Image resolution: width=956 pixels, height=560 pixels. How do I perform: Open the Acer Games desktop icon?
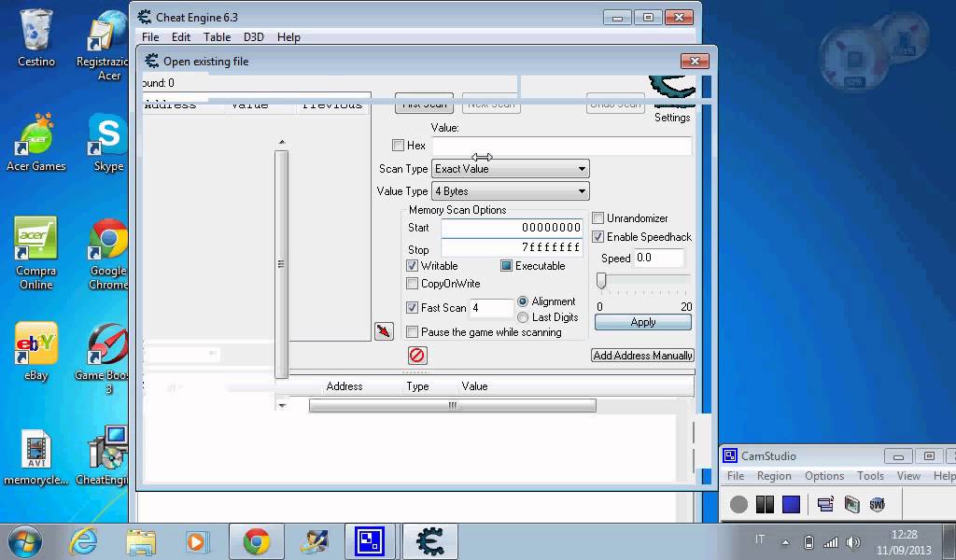[36, 143]
